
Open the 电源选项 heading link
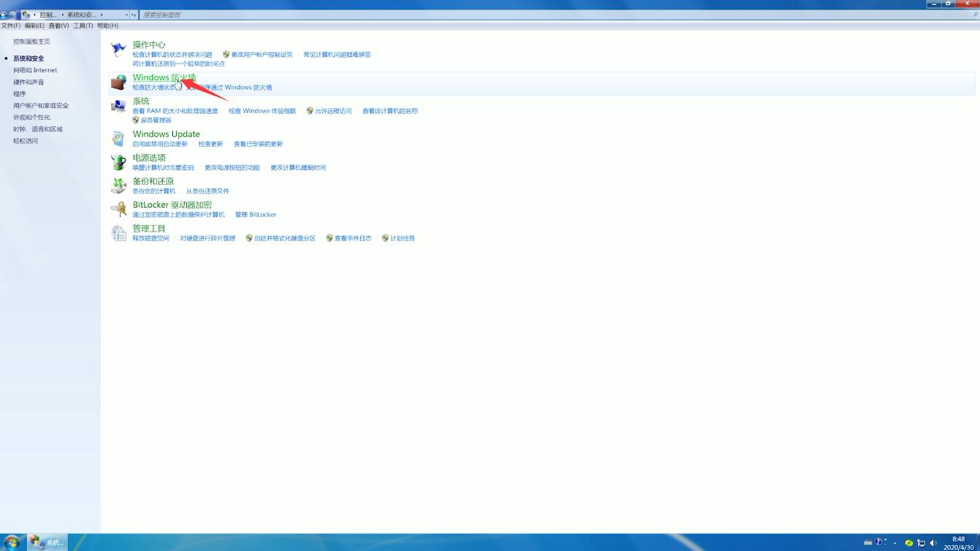(149, 157)
